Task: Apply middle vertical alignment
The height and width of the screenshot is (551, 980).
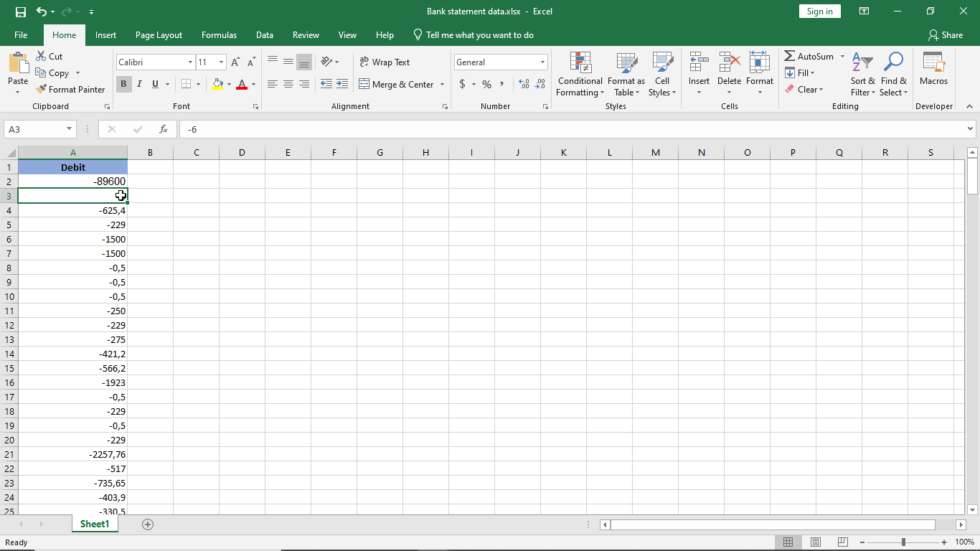Action: [288, 62]
